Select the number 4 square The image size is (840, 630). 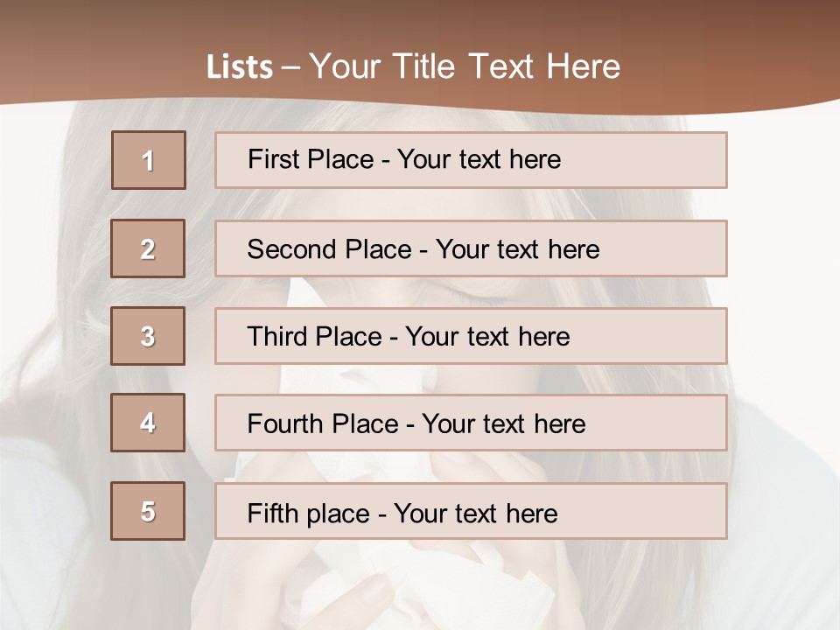(x=148, y=423)
